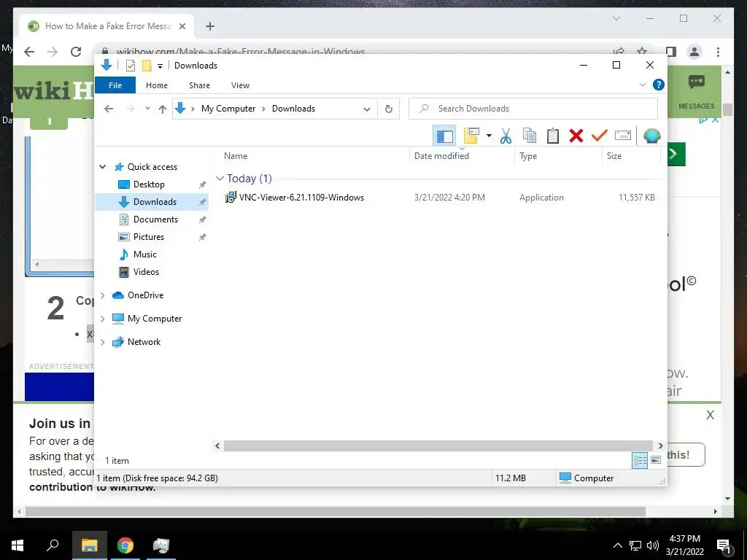Click Explorer Up arrow button
Image resolution: width=747 pixels, height=560 pixels.
(163, 109)
